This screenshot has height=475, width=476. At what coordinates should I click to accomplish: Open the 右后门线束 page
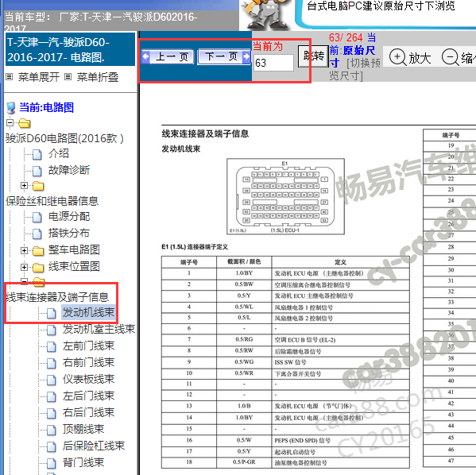[x=88, y=412]
